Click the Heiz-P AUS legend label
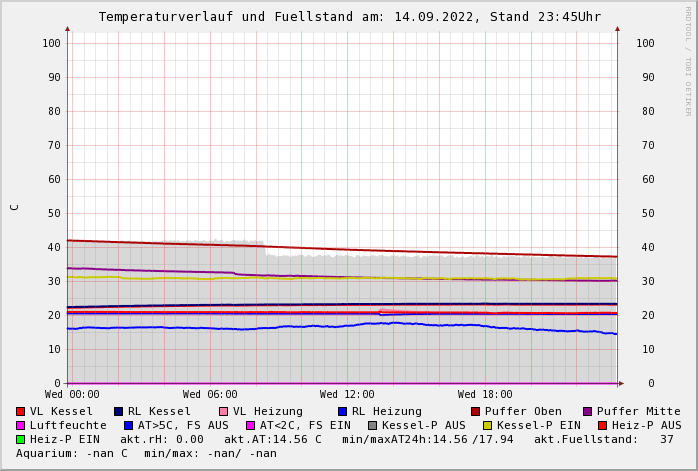This screenshot has width=698, height=471. click(x=646, y=426)
